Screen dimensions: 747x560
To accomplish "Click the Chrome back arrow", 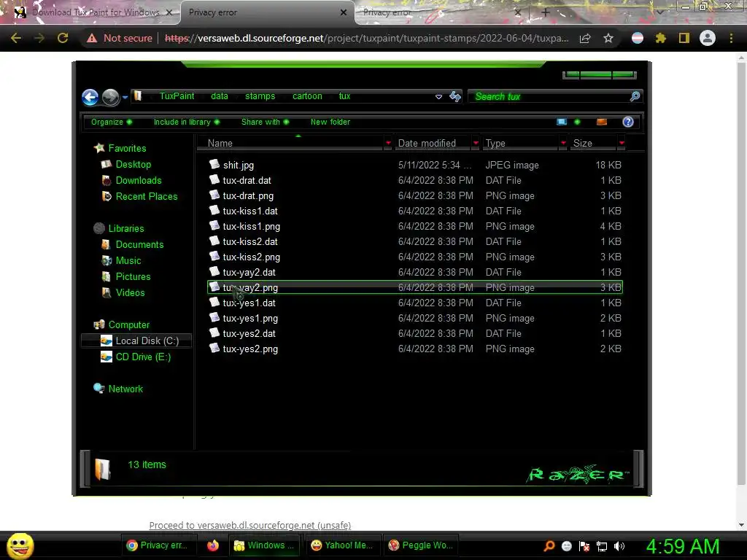I will pos(16,38).
